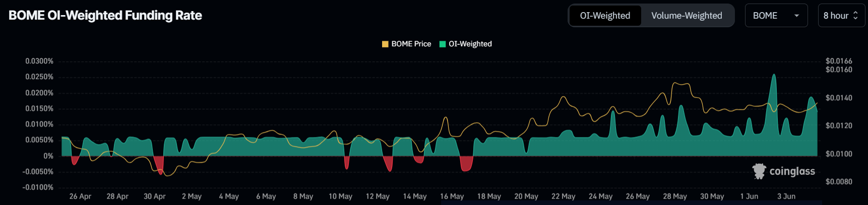Screen dimensions: 868x205
Task: Click the green OI-Weighted legend swatch
Action: tap(443, 44)
